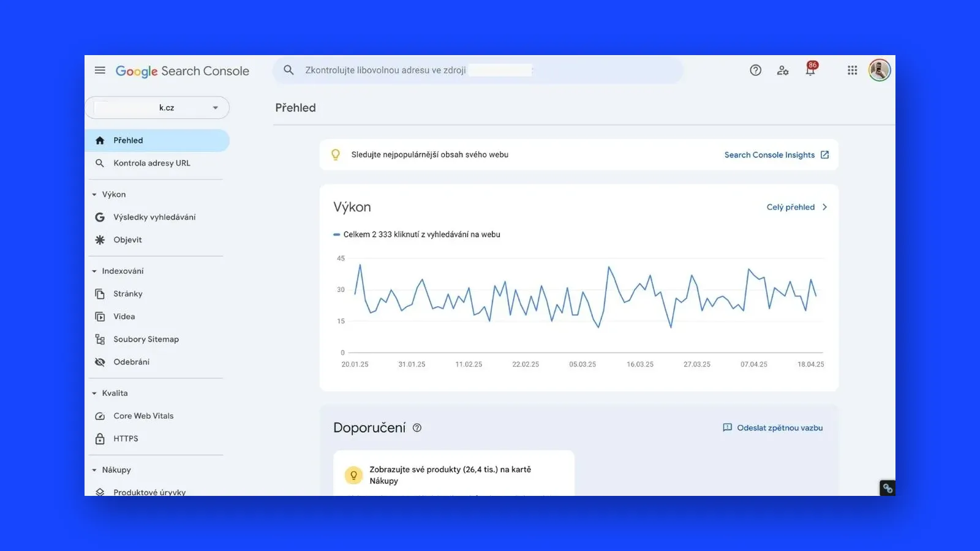
Task: Click the Sledujte nejpopulárnější obsah svého webu text
Action: (x=430, y=155)
